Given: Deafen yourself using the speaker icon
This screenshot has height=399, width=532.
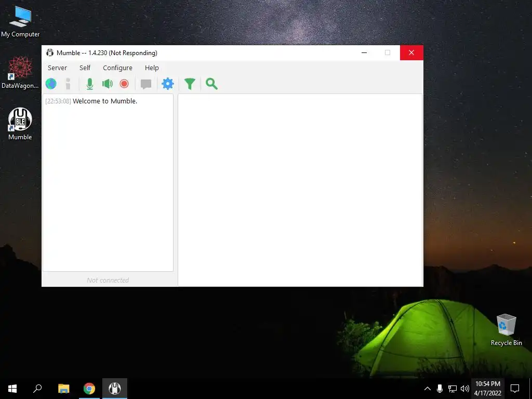Looking at the screenshot, I should 107,84.
